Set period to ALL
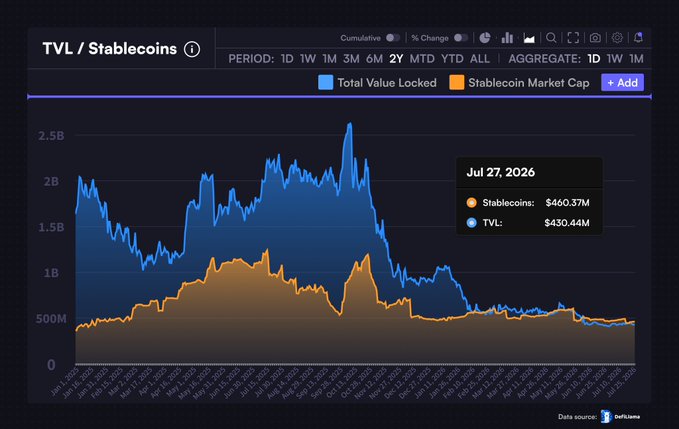 pyautogui.click(x=480, y=59)
